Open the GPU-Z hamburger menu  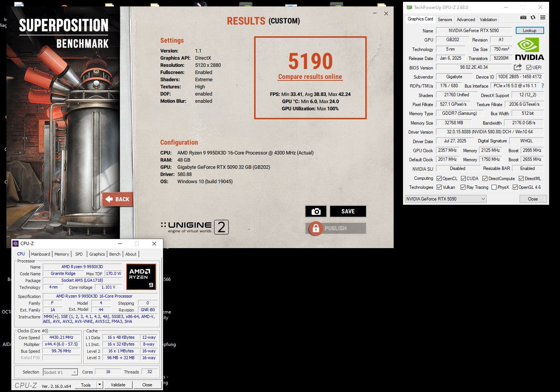(x=543, y=17)
